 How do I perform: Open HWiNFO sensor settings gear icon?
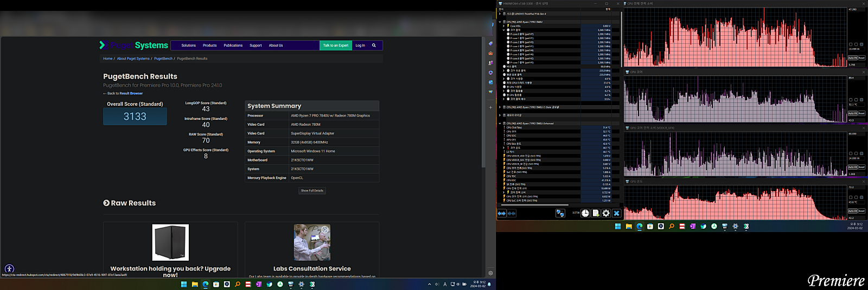(606, 214)
